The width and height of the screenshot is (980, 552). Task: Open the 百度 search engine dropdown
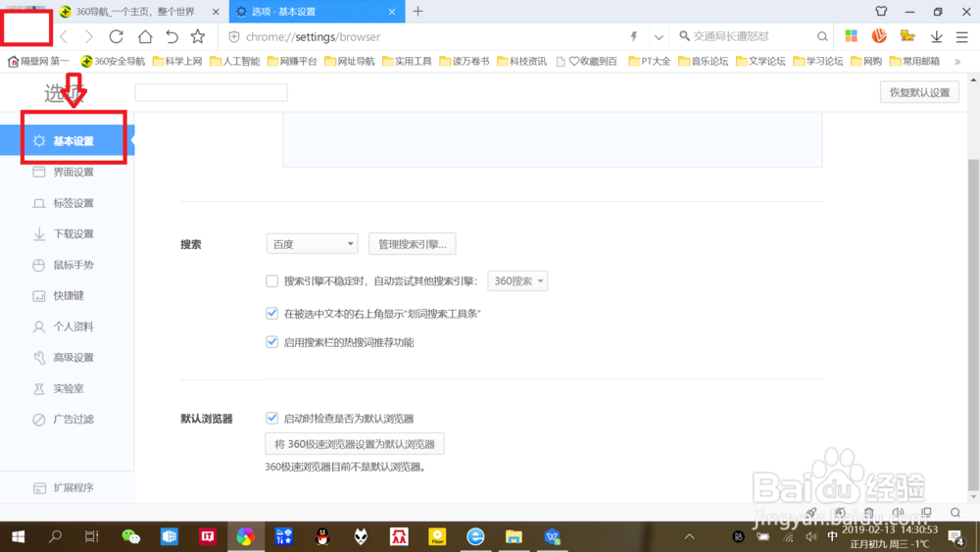312,244
